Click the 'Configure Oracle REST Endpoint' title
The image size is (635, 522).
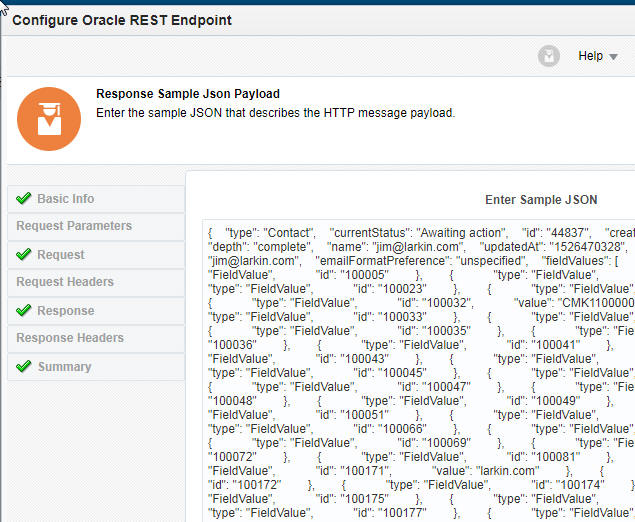122,20
